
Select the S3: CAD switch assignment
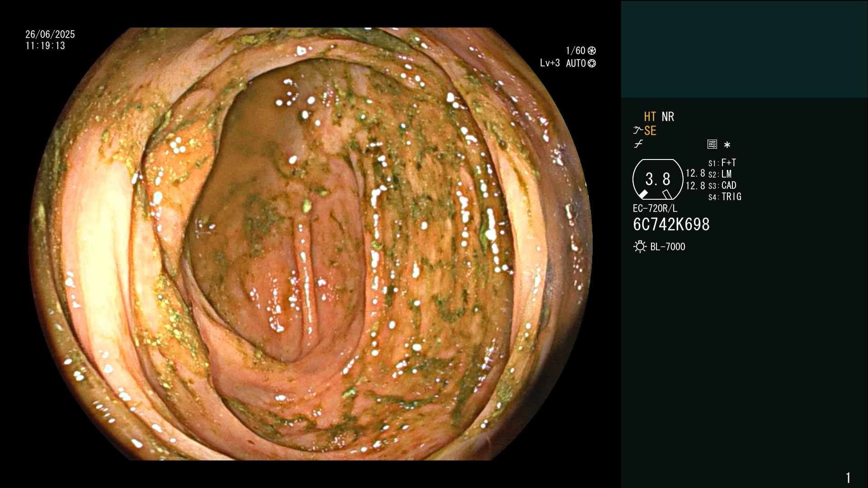(x=722, y=185)
